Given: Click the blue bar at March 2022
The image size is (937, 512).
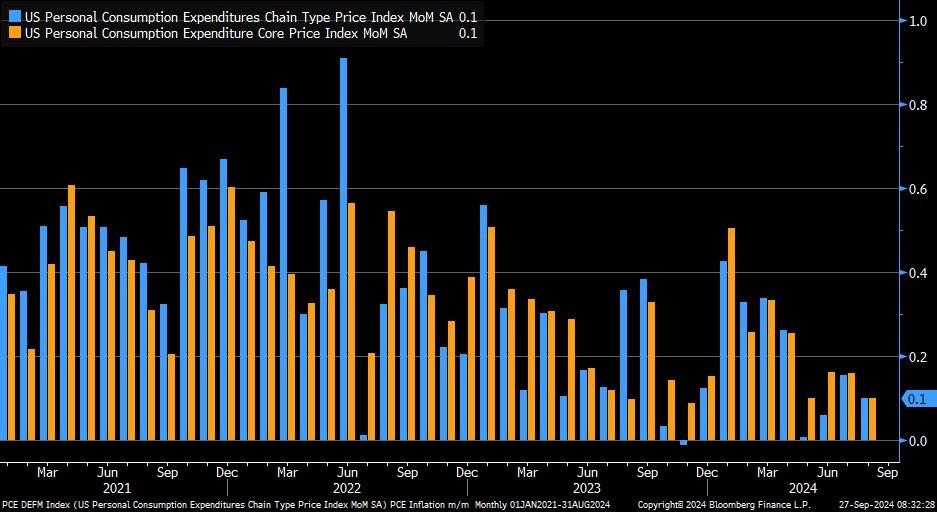Looking at the screenshot, I should tap(284, 263).
